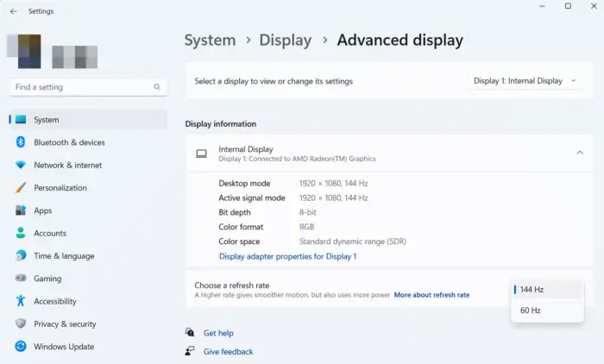Click the Give feedback link
This screenshot has height=364, width=604.
[x=228, y=352]
